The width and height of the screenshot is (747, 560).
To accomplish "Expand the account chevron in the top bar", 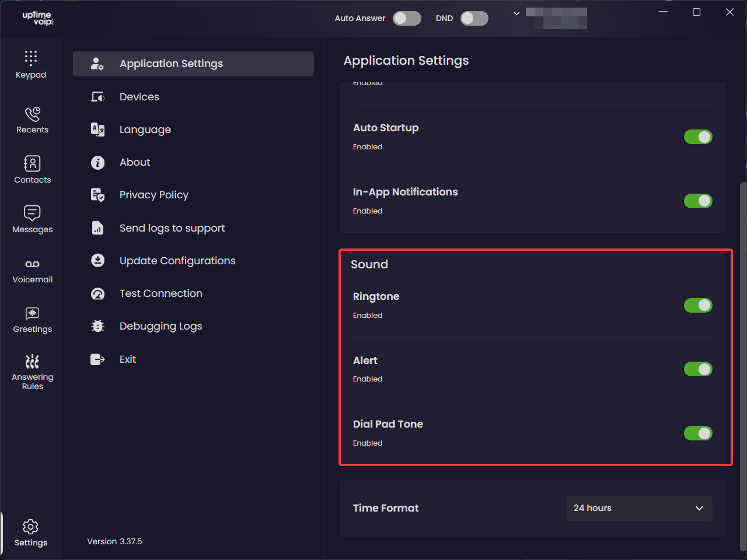I will click(516, 13).
